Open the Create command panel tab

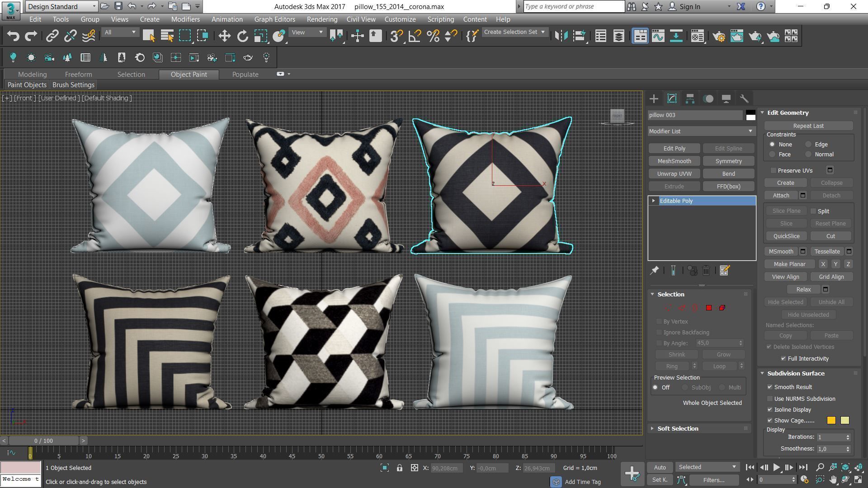coord(654,99)
